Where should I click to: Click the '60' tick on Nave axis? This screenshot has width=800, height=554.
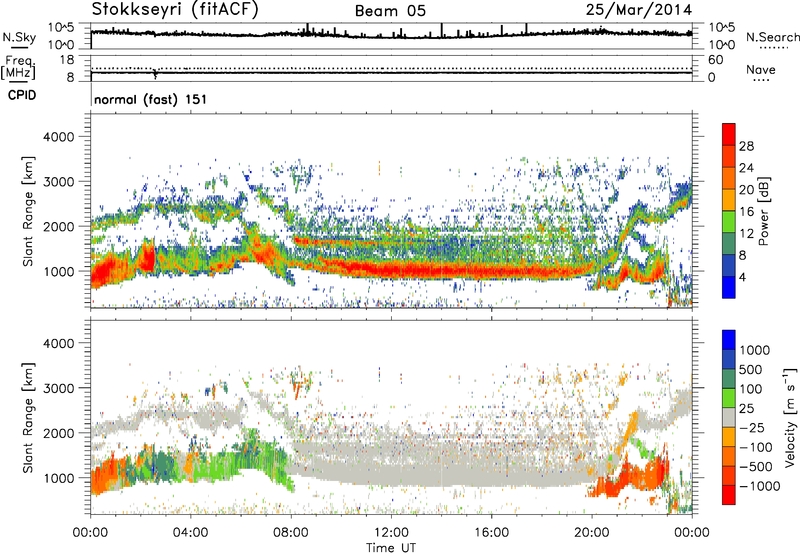point(715,60)
